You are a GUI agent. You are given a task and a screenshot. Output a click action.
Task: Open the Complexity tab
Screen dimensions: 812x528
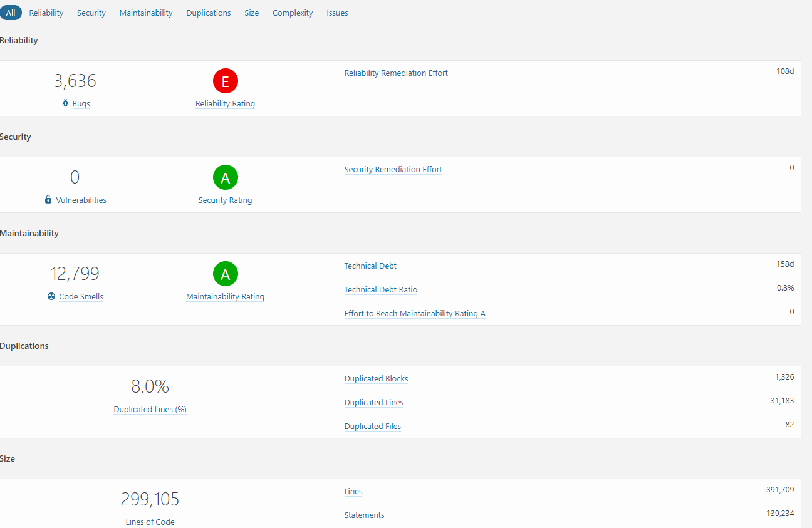tap(292, 13)
